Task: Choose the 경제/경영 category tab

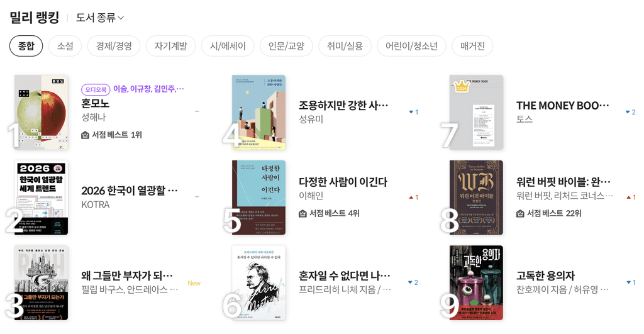Action: tap(114, 46)
